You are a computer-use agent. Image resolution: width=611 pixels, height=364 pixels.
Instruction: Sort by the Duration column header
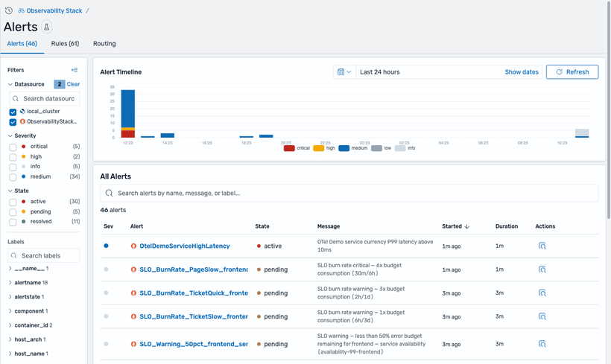click(507, 226)
